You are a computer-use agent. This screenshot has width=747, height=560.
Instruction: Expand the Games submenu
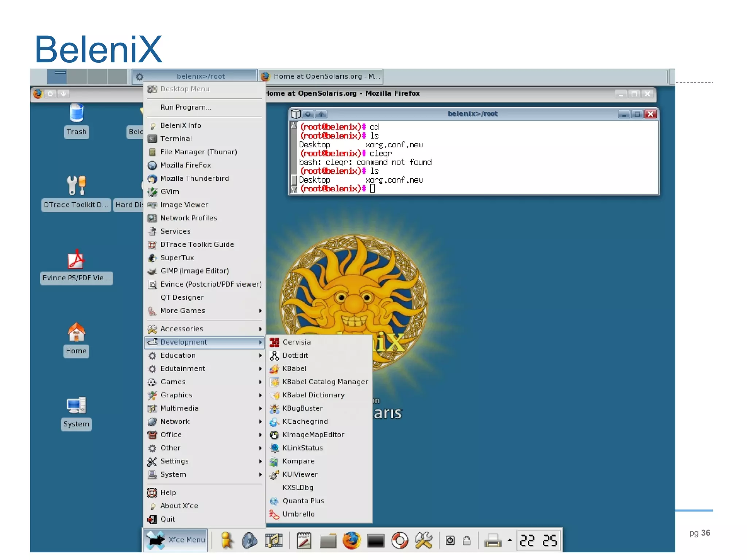click(x=204, y=382)
